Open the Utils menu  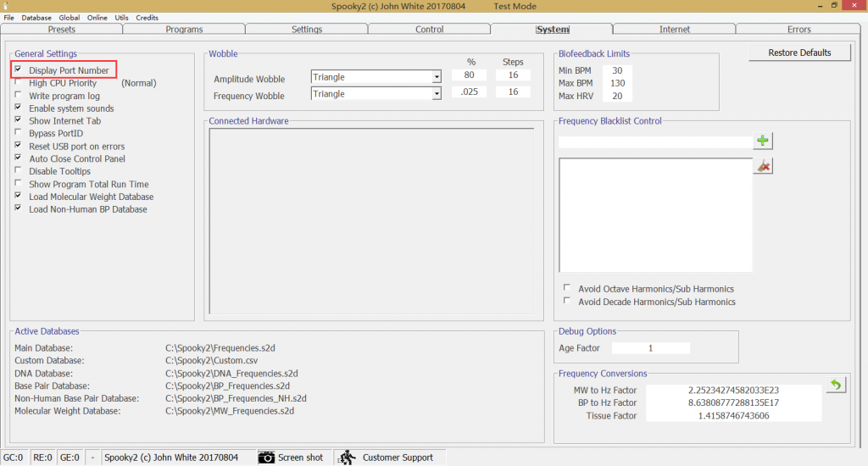(x=121, y=18)
